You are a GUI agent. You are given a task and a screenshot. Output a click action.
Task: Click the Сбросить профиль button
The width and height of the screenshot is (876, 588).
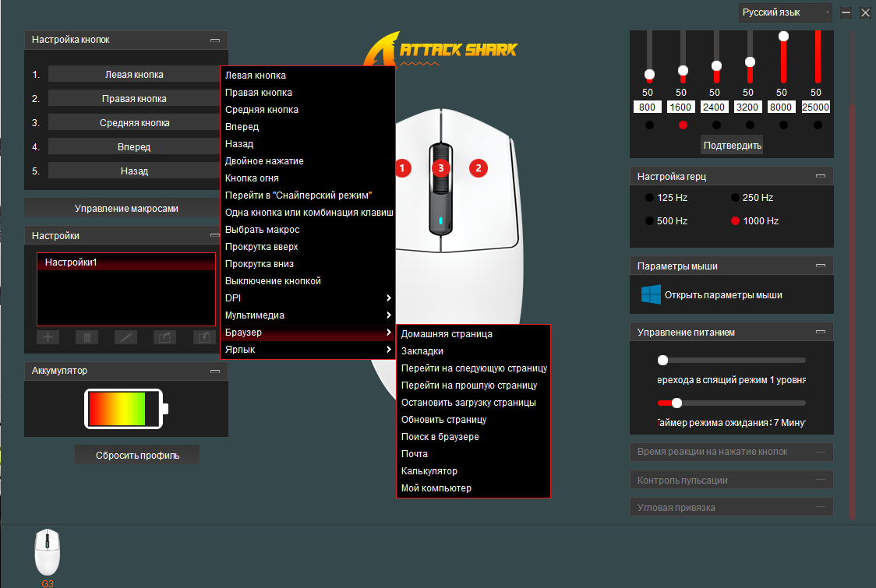coord(137,455)
